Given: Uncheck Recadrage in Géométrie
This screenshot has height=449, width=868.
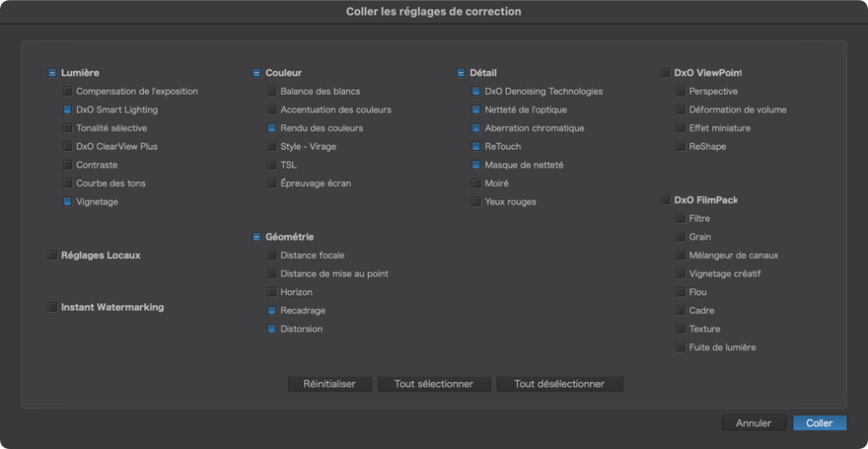Looking at the screenshot, I should tap(272, 310).
